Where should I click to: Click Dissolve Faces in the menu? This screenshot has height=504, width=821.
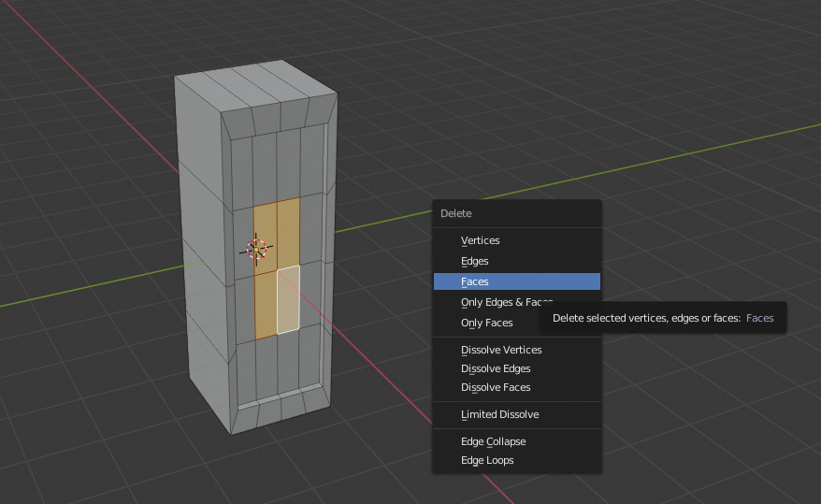pyautogui.click(x=496, y=387)
